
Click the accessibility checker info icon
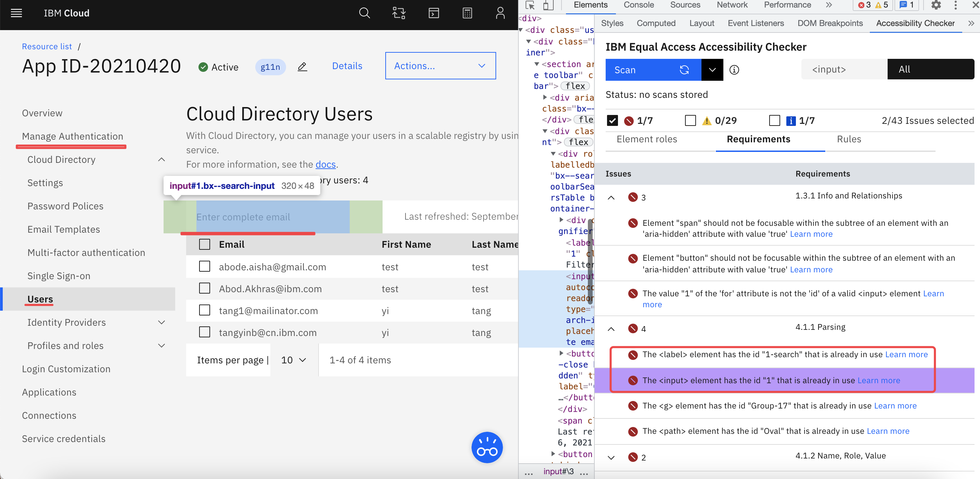(x=734, y=70)
